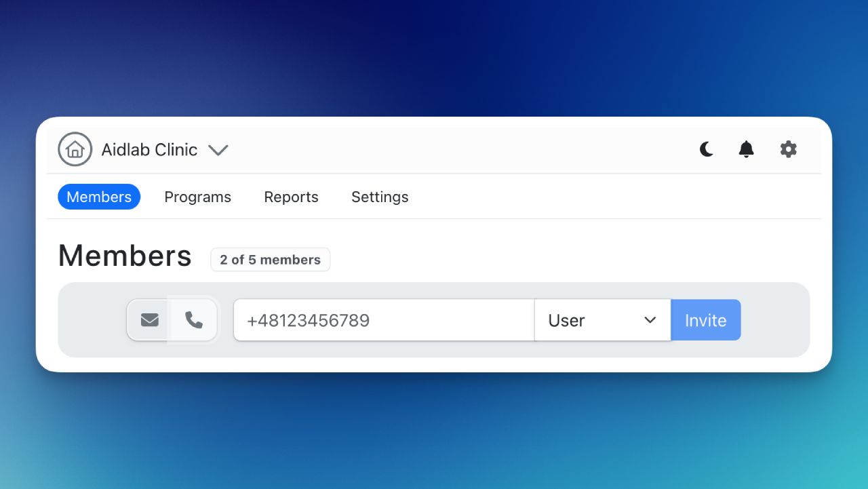This screenshot has width=868, height=489.
Task: Switch to the Members tab
Action: [x=99, y=197]
